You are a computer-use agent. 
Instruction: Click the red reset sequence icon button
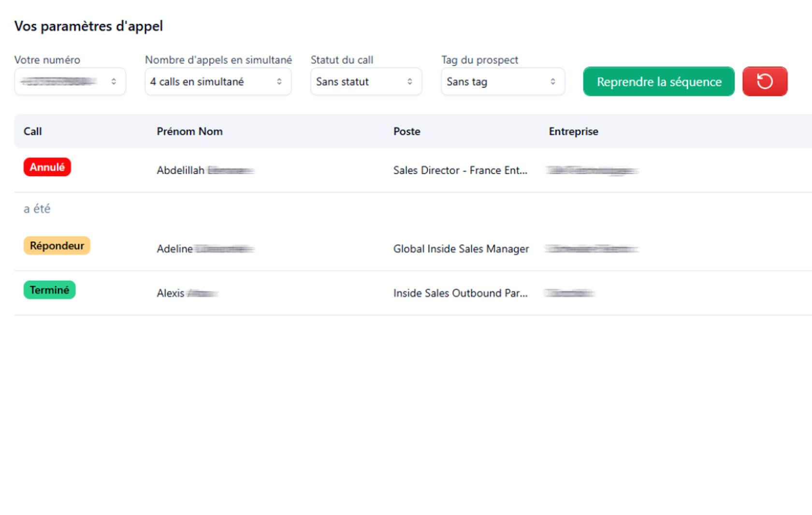[765, 81]
